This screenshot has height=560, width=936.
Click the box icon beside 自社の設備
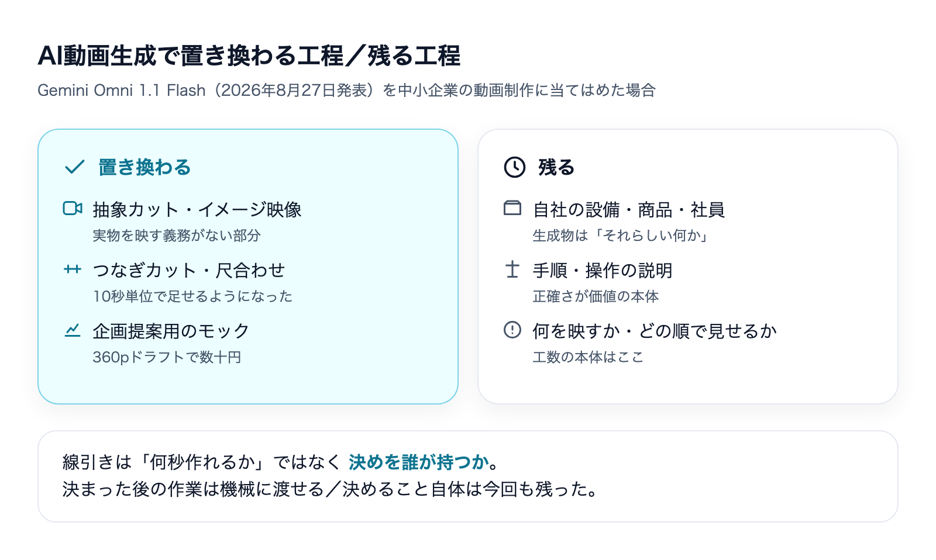click(512, 208)
